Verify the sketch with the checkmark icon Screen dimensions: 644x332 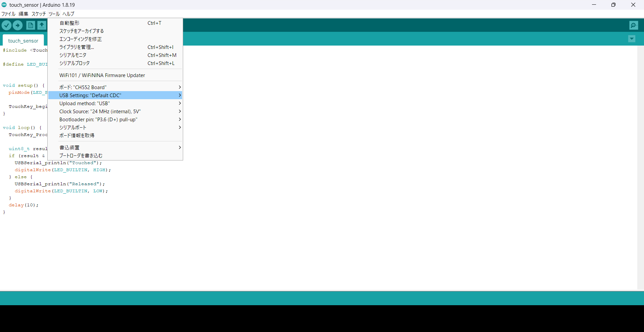(x=6, y=25)
